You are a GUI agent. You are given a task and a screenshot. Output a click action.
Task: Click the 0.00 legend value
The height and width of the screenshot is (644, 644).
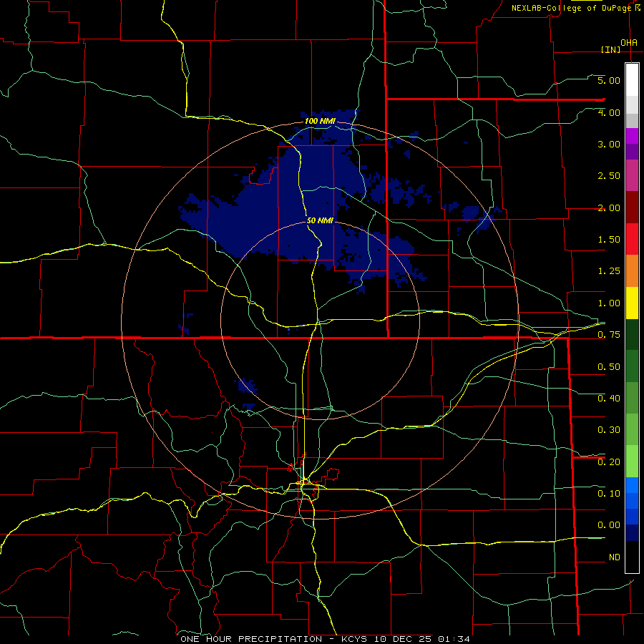point(609,525)
